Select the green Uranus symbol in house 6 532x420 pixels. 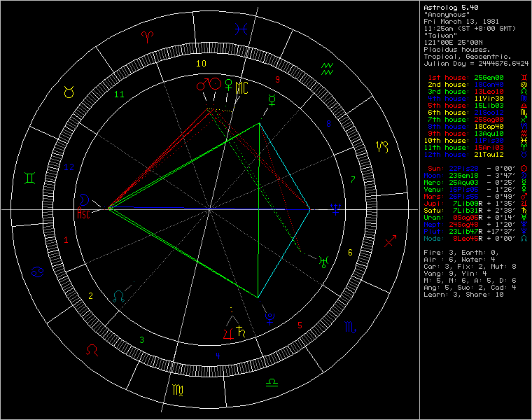tap(323, 262)
